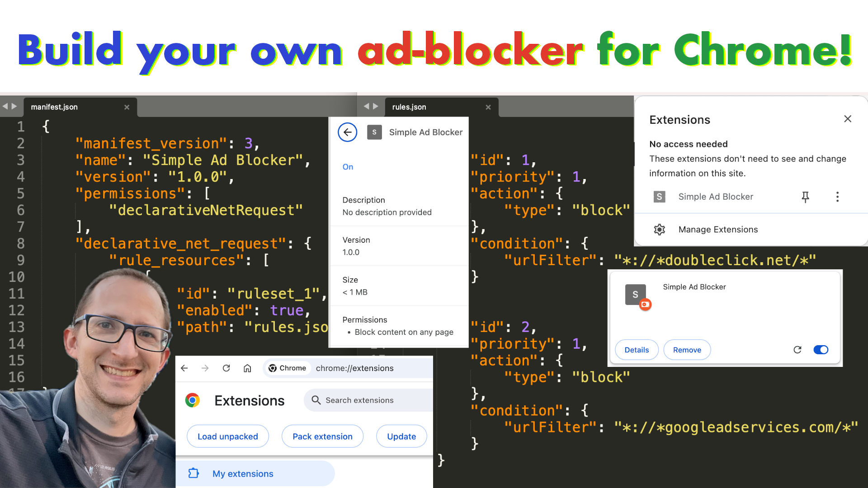Click the Load unpacked button
This screenshot has height=488, width=868.
coord(228,436)
